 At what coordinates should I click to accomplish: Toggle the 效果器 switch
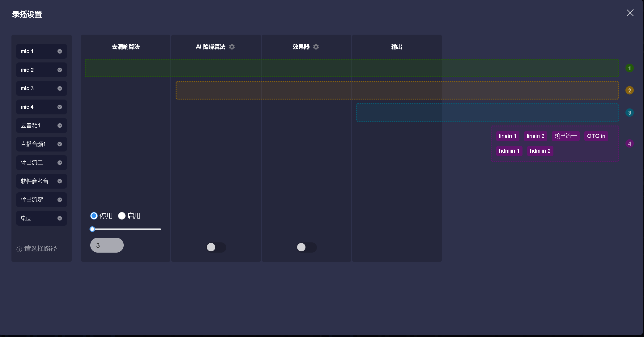tap(306, 247)
